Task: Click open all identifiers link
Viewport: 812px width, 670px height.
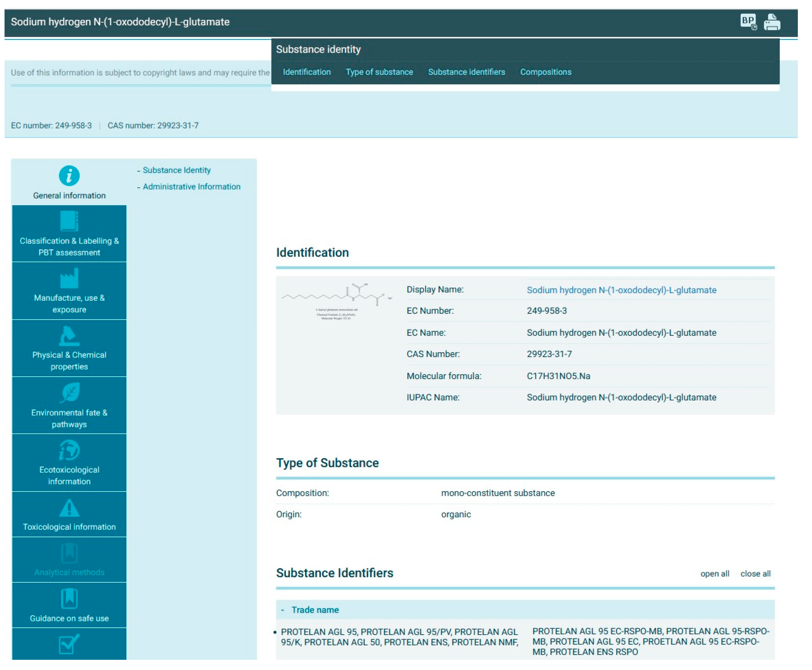Action: [x=714, y=573]
